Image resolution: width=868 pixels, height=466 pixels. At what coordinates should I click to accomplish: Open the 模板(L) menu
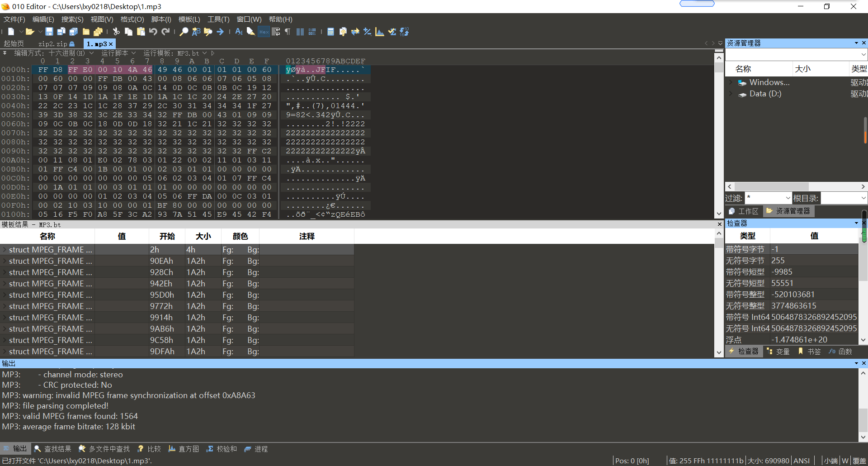(x=189, y=19)
